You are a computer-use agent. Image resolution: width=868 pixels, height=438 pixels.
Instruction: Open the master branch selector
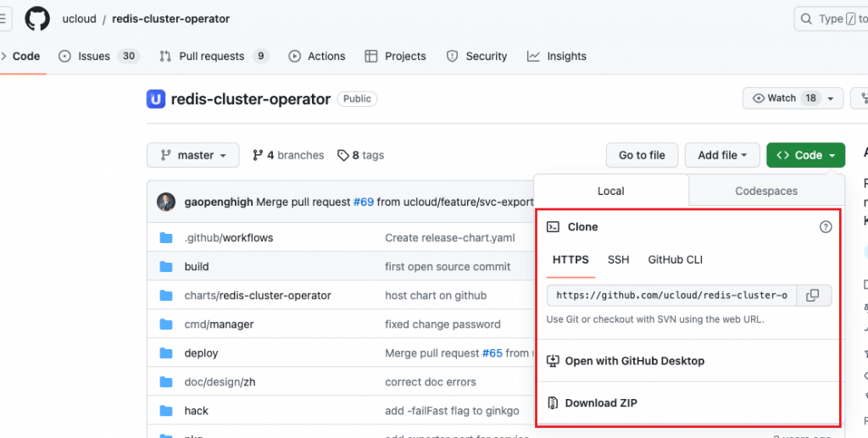click(192, 155)
